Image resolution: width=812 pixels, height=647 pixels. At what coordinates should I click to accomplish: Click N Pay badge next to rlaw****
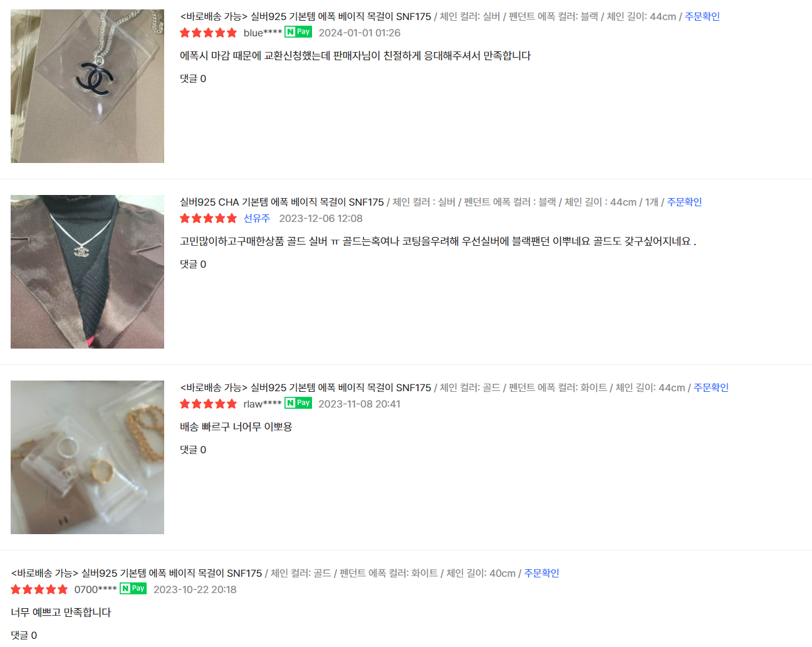[x=298, y=403]
